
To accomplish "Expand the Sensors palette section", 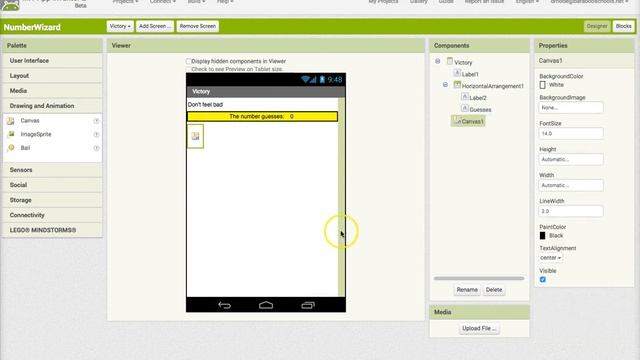I will tap(53, 170).
